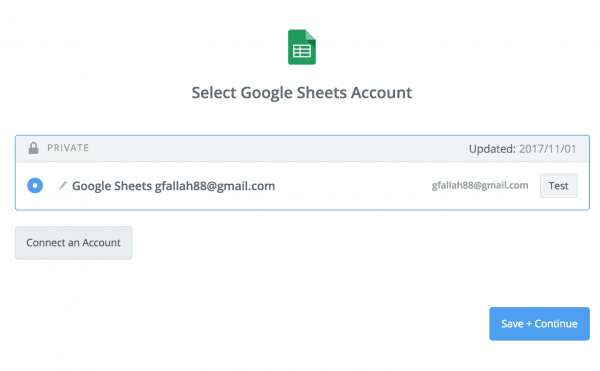Click the Select Google Sheets Account heading
This screenshot has height=371, width=600.
pyautogui.click(x=302, y=93)
